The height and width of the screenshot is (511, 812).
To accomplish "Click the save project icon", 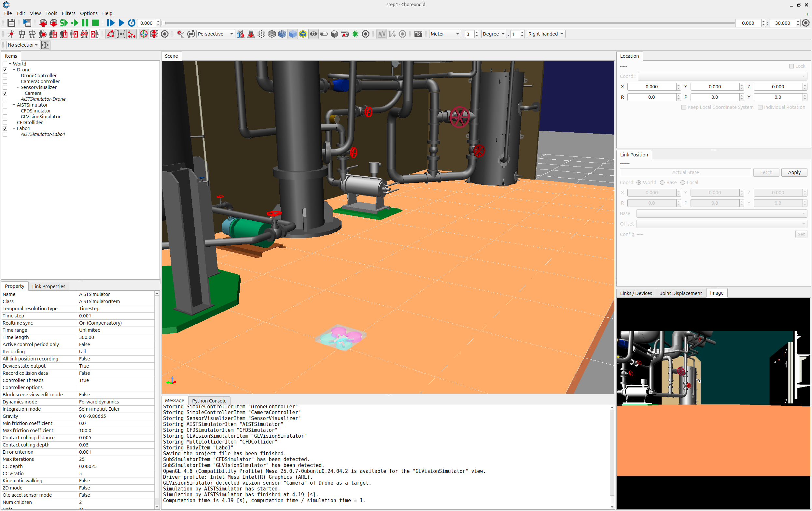I will pyautogui.click(x=11, y=23).
